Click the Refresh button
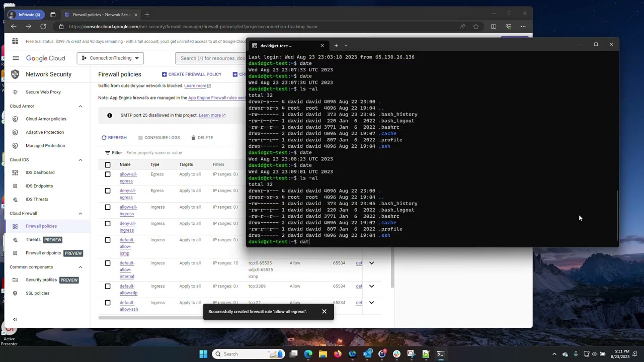The image size is (644, 362). 114,138
